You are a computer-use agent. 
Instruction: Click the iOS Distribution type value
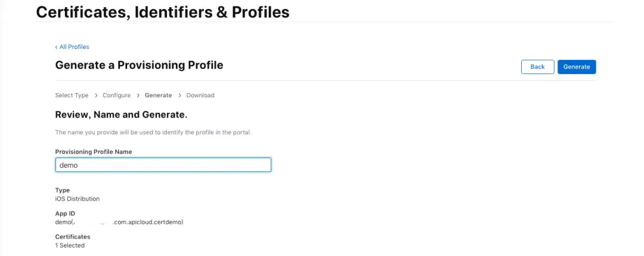pyautogui.click(x=77, y=199)
